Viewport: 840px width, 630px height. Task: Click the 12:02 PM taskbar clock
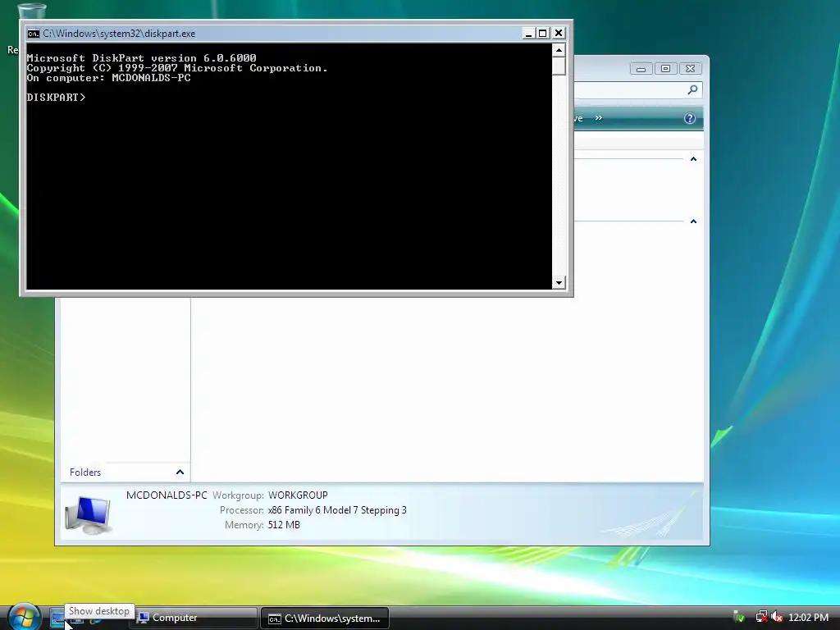[808, 618]
